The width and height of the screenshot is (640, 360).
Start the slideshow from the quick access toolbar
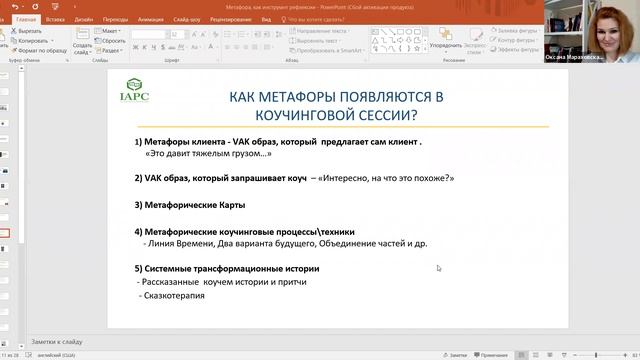coord(55,7)
